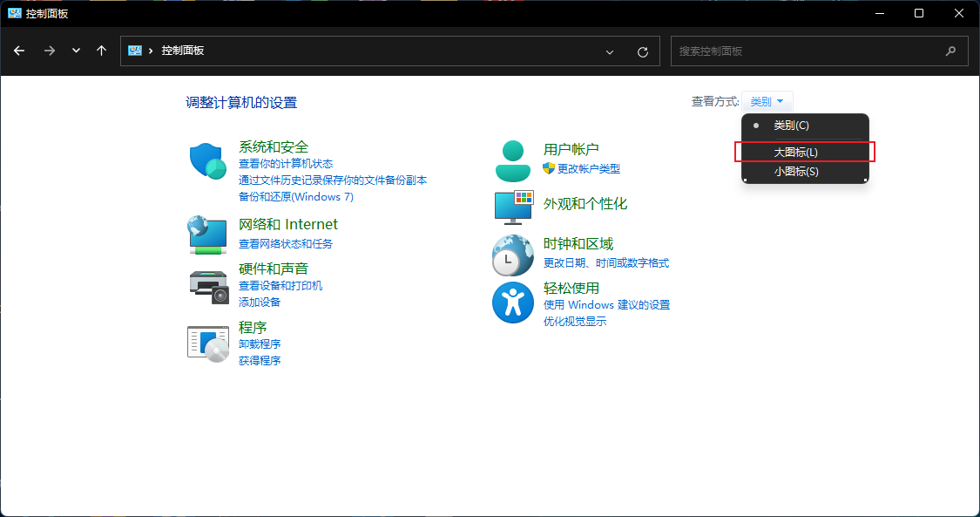980x517 pixels.
Task: Click the 外观和个性化 monitor icon
Action: (512, 208)
